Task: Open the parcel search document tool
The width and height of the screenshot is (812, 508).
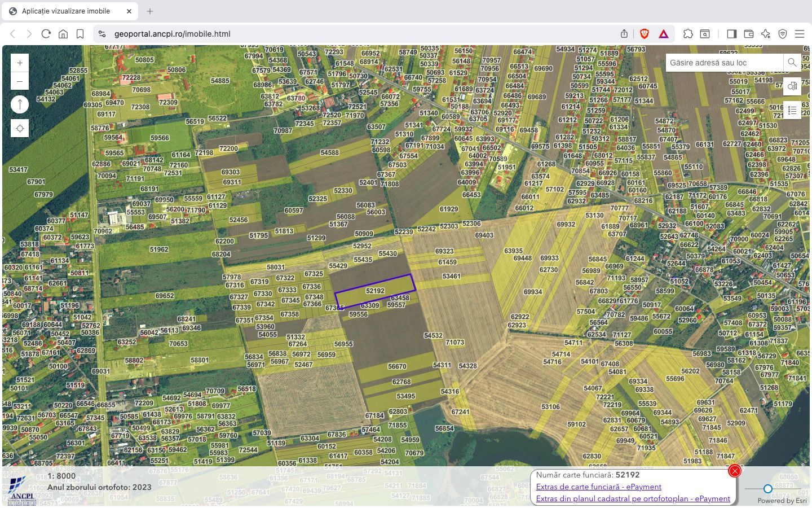Action: 792,86
